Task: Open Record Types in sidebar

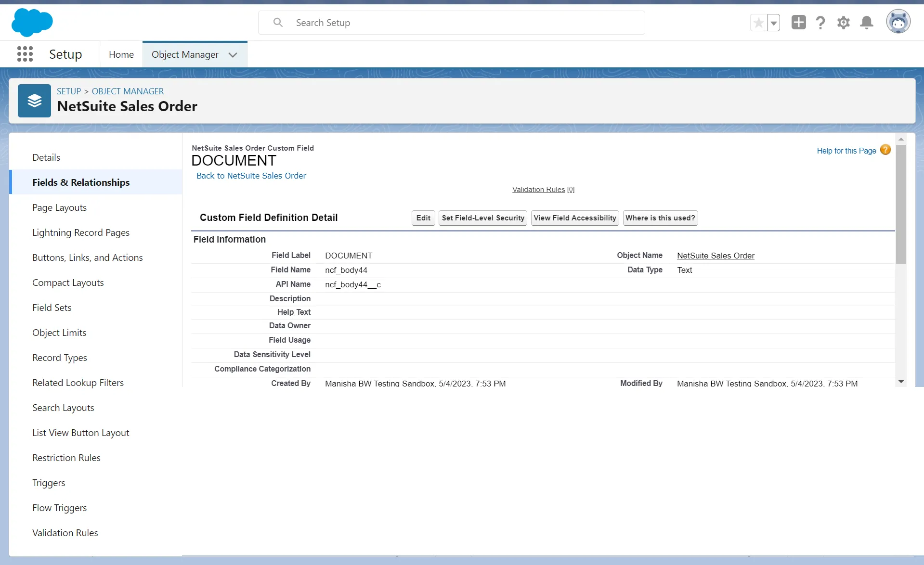Action: (x=60, y=358)
